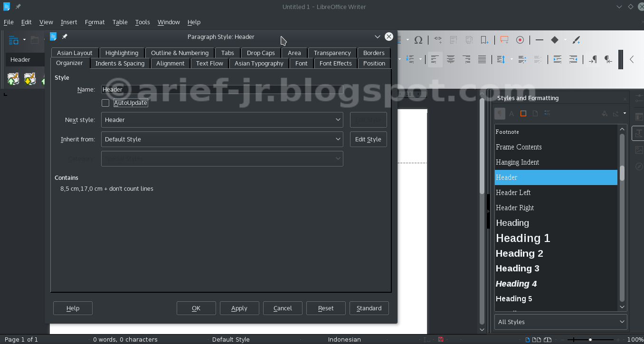Click the Increase Indent icon
Viewport: 644px width, 344px height.
tap(558, 59)
